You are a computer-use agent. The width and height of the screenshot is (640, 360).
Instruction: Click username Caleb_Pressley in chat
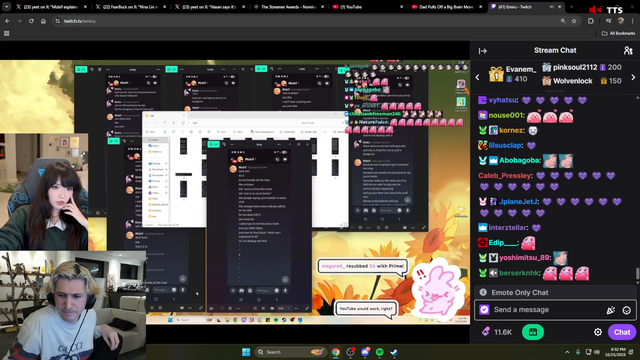click(504, 176)
